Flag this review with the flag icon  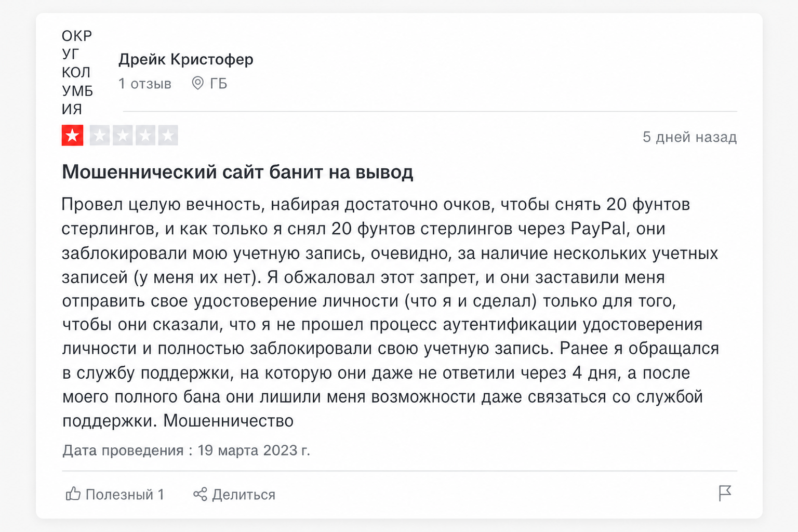click(x=725, y=493)
